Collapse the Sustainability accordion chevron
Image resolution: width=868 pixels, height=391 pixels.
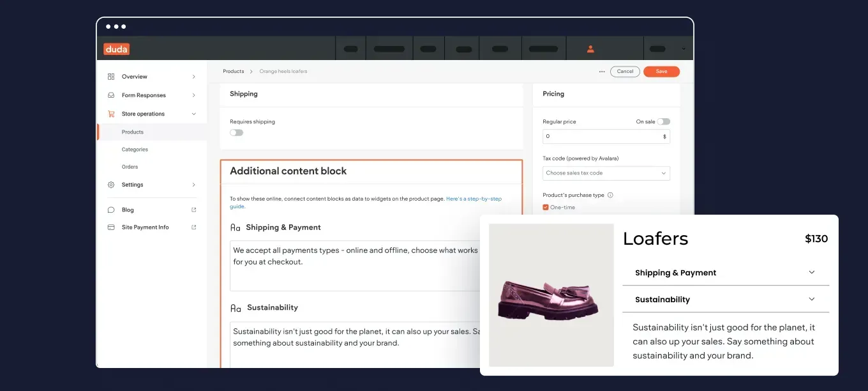point(812,299)
